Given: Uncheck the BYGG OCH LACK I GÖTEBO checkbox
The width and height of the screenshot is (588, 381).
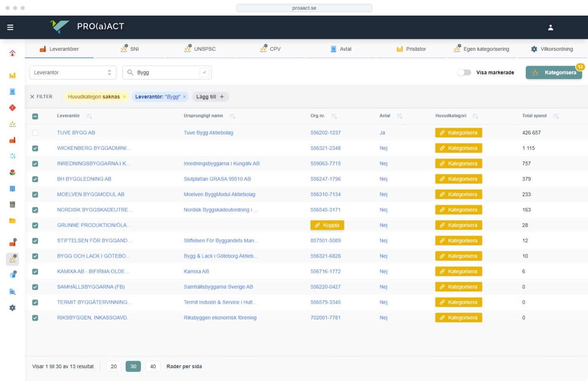Looking at the screenshot, I should pyautogui.click(x=35, y=256).
